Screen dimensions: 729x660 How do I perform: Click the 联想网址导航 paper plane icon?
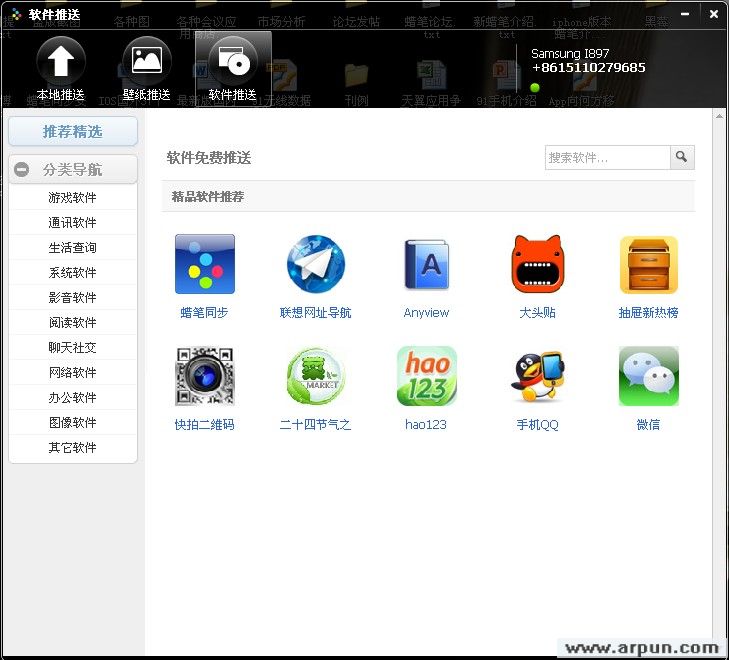tap(316, 264)
